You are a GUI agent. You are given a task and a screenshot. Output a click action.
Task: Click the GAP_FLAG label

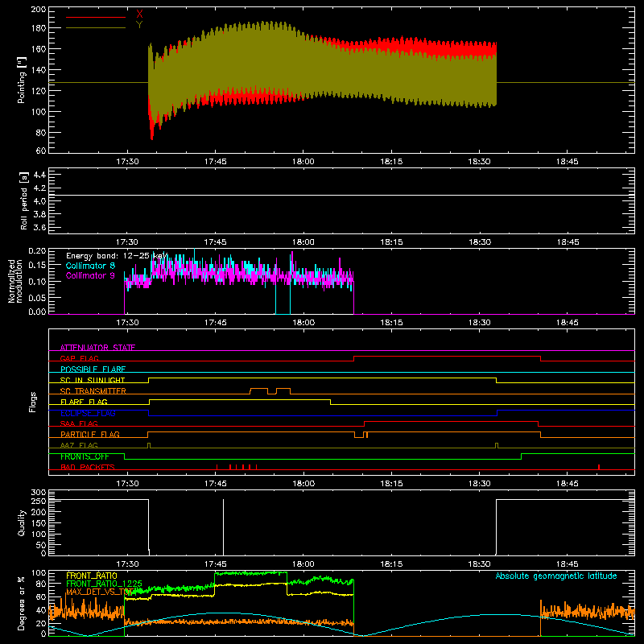click(x=79, y=358)
